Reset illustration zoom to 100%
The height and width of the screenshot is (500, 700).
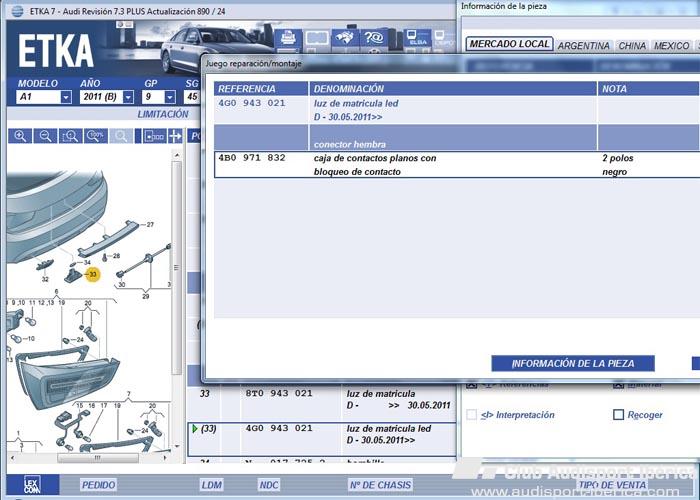96,136
